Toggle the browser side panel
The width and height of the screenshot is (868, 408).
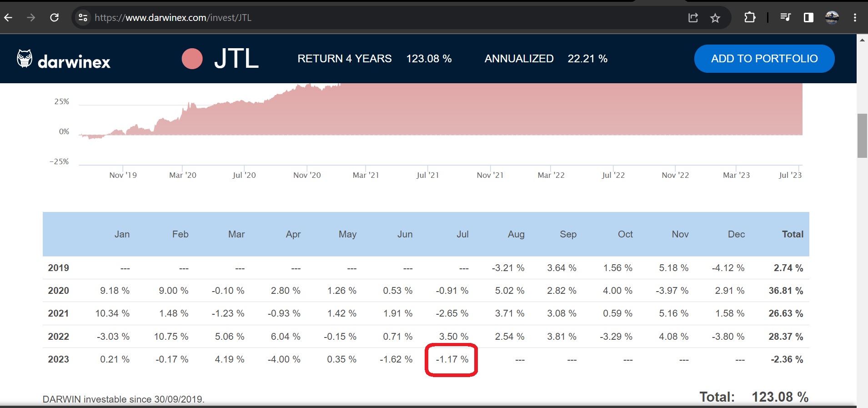(x=808, y=18)
